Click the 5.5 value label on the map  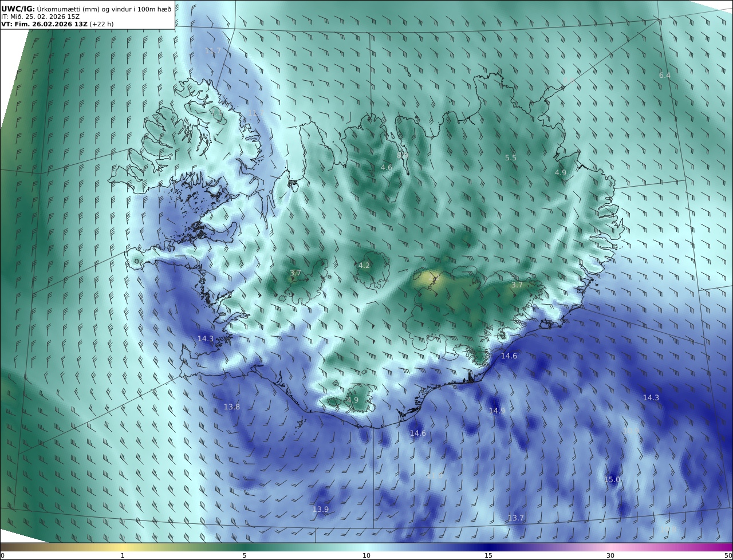pyautogui.click(x=510, y=158)
